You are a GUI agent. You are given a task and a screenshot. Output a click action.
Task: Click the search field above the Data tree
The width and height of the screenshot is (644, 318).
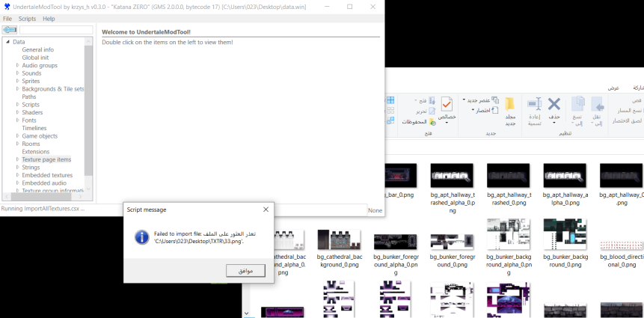pyautogui.click(x=56, y=30)
